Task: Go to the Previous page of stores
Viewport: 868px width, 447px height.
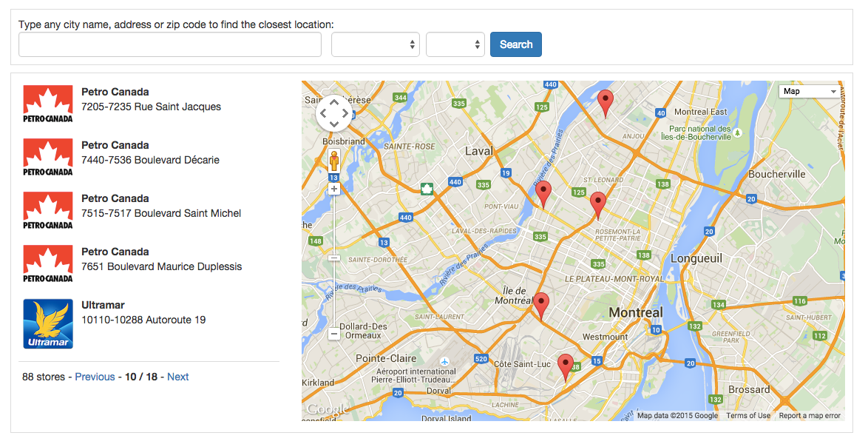Action: 95,377
